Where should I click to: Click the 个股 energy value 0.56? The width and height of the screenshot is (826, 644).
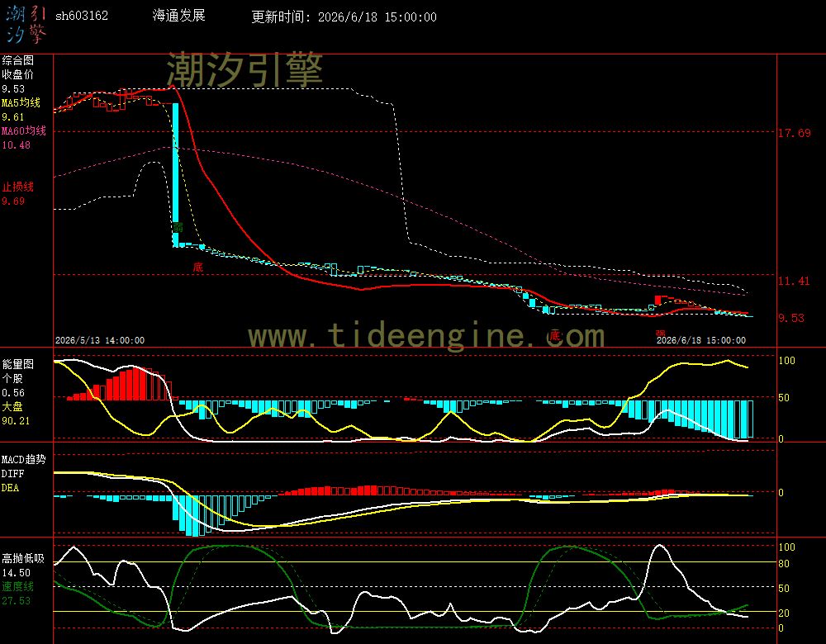pos(13,392)
